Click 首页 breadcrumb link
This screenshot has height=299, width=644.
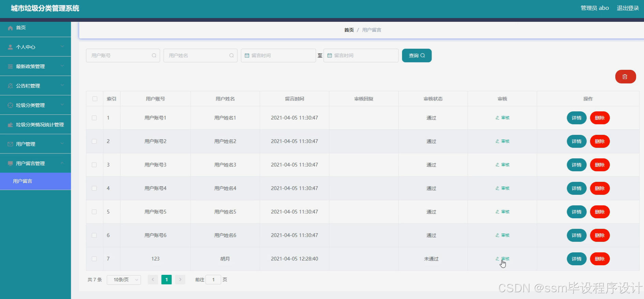coord(349,30)
